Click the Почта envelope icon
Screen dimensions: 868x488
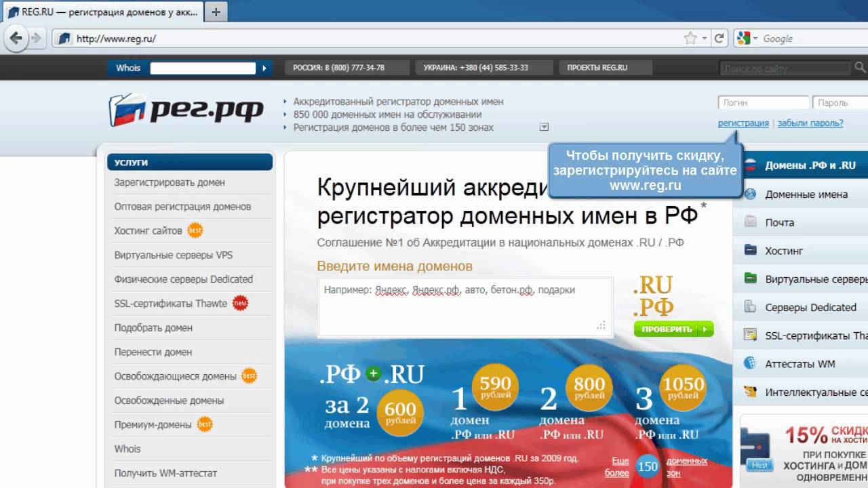coord(750,222)
